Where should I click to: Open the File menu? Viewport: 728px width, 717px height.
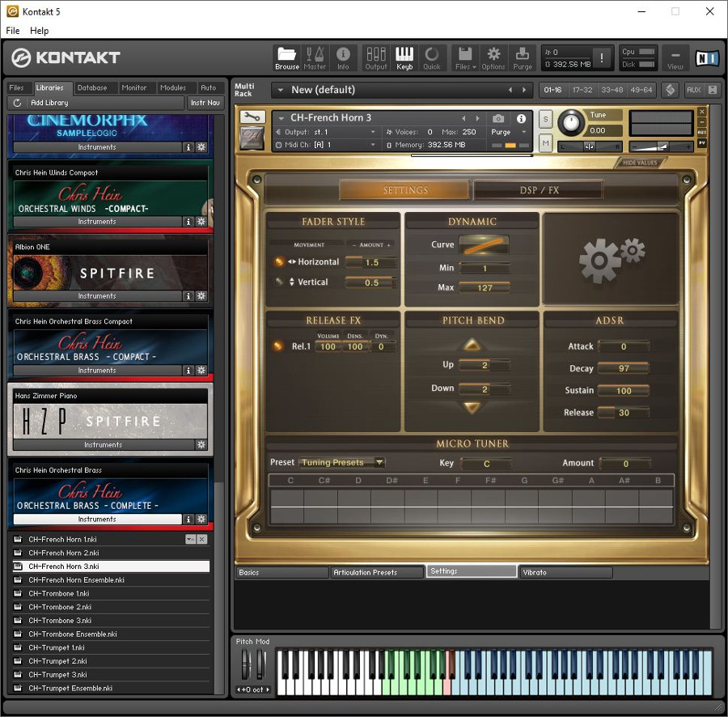12,31
